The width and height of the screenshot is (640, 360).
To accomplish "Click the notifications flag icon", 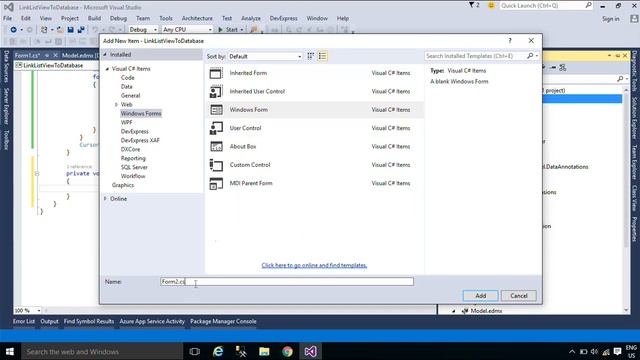I will [473, 5].
